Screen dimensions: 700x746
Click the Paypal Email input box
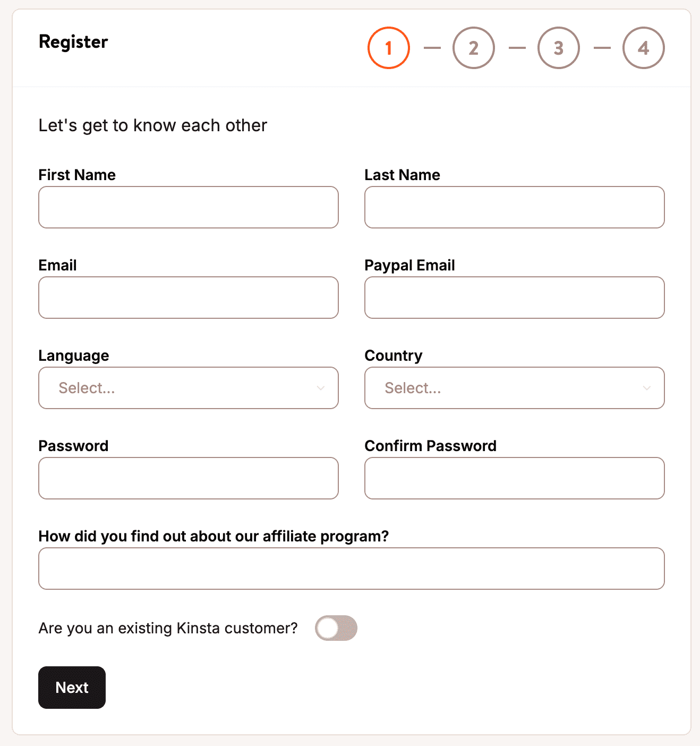pos(514,298)
